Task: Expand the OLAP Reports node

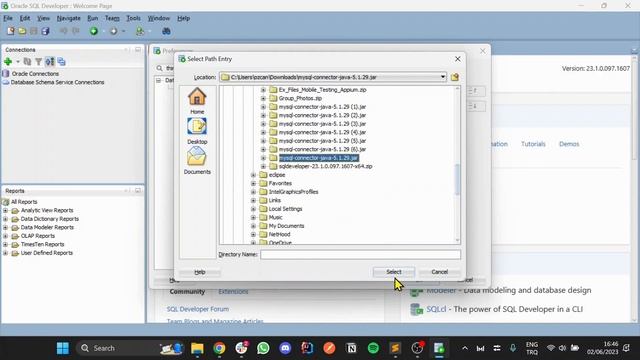Action: click(5, 236)
